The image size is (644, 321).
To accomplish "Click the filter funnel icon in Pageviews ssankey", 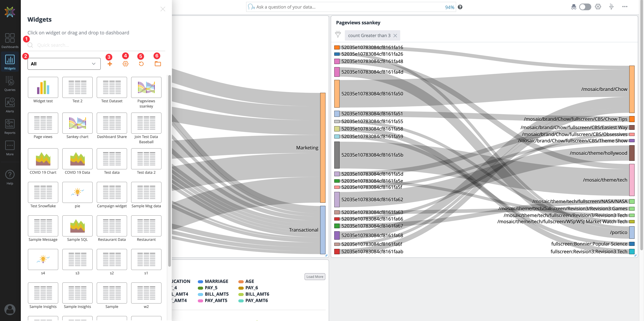I will click(x=338, y=35).
